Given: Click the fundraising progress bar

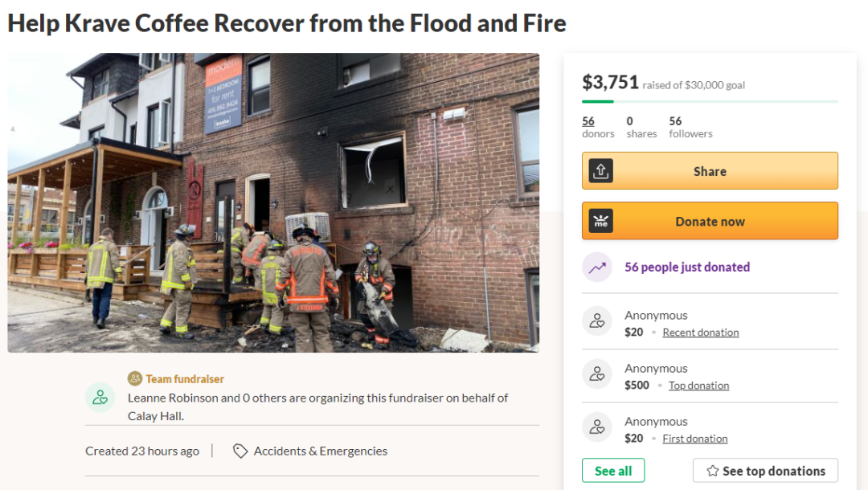Looking at the screenshot, I should coord(710,101).
